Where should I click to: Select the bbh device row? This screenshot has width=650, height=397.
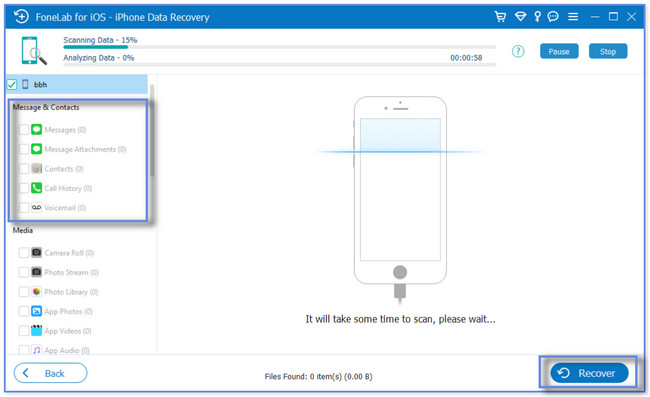pyautogui.click(x=77, y=85)
